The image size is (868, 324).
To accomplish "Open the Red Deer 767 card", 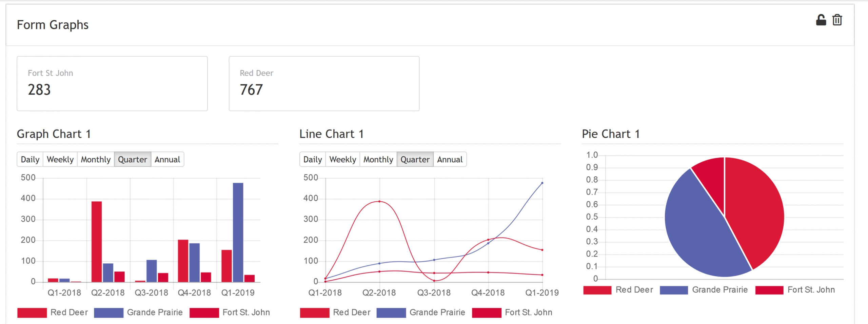I will point(324,83).
